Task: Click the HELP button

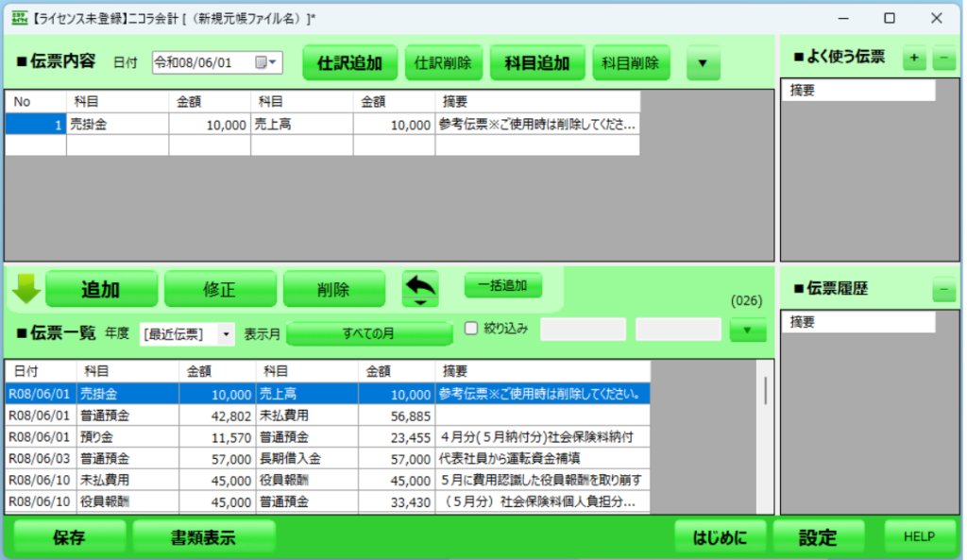Action: pyautogui.click(x=919, y=536)
